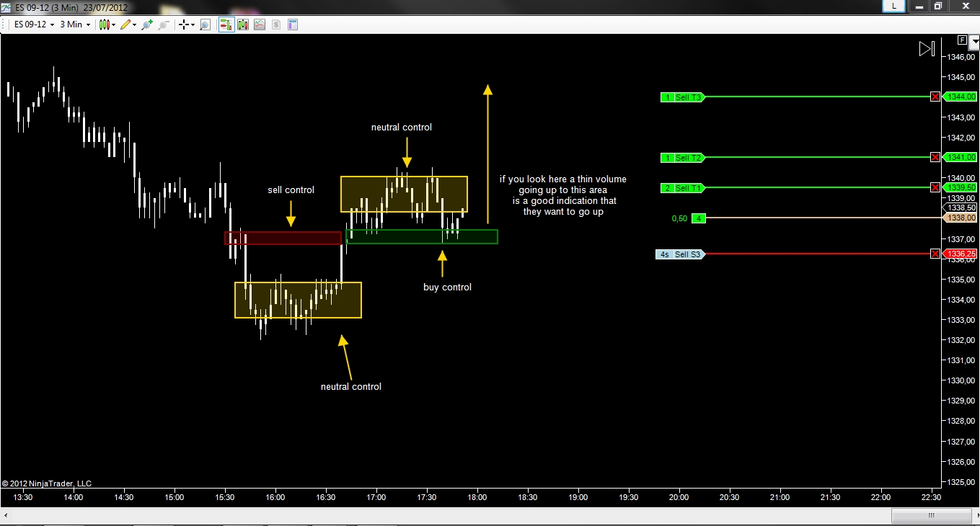Open the data box magnifier icon
Screen dimensions: 980x526
click(205, 24)
